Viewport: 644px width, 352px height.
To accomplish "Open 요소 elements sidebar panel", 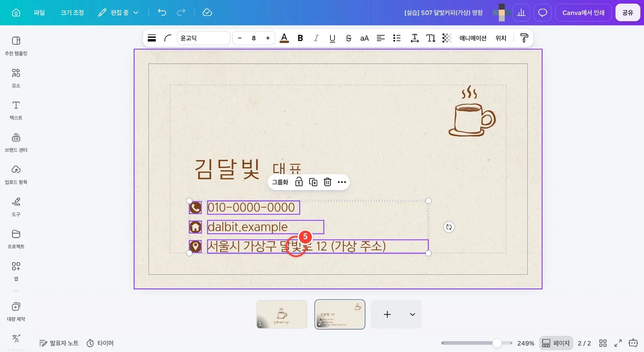I will [x=16, y=78].
